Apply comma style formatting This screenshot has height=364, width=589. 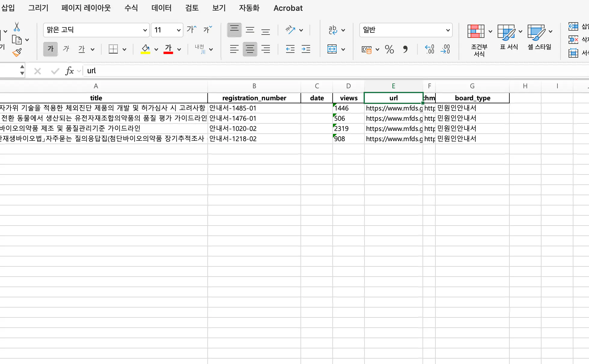(406, 50)
